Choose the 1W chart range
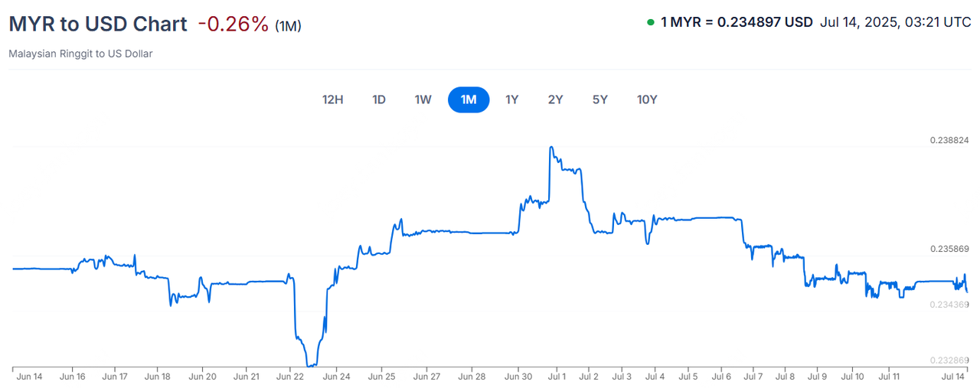Image resolution: width=980 pixels, height=388 pixels. (x=423, y=99)
